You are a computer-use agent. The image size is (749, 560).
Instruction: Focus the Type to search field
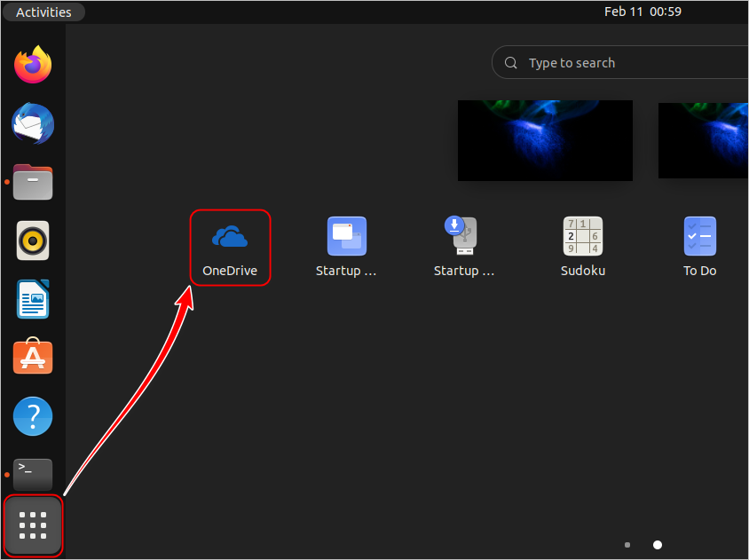pyautogui.click(x=620, y=63)
